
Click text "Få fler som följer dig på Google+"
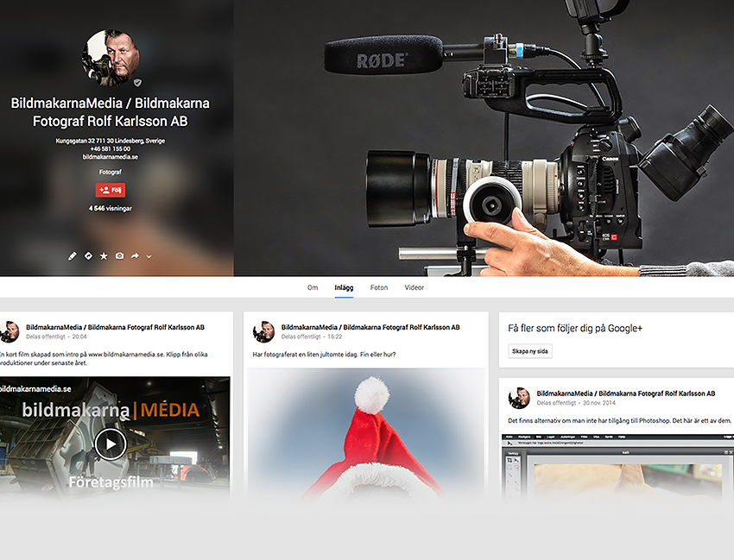[x=575, y=328]
